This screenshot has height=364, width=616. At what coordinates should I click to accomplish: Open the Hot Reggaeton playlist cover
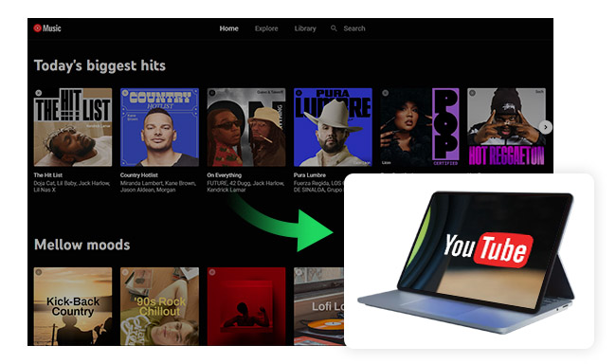tap(506, 127)
